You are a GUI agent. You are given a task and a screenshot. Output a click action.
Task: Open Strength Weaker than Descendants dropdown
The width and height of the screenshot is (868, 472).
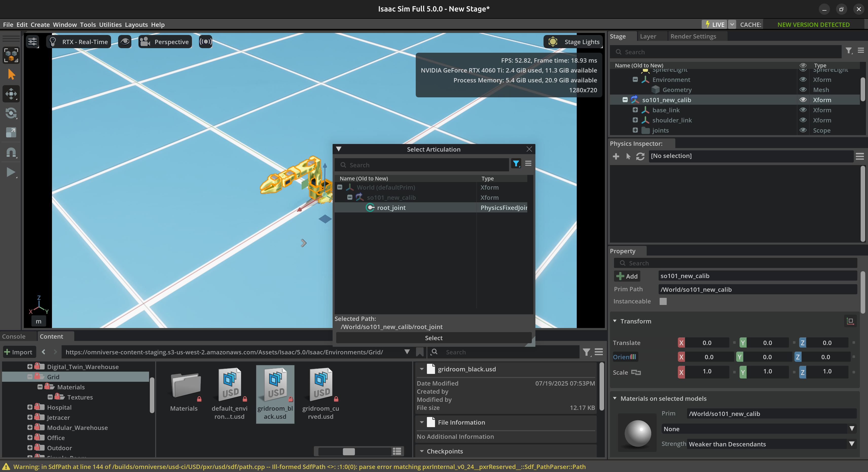(x=771, y=444)
